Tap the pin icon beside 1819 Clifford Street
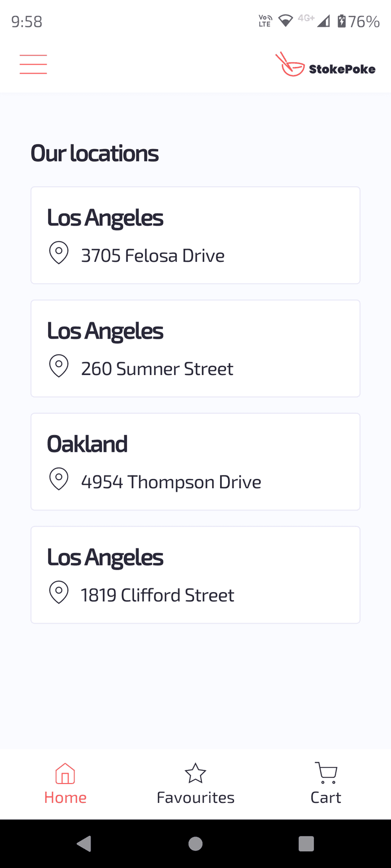Image resolution: width=391 pixels, height=868 pixels. point(59,593)
